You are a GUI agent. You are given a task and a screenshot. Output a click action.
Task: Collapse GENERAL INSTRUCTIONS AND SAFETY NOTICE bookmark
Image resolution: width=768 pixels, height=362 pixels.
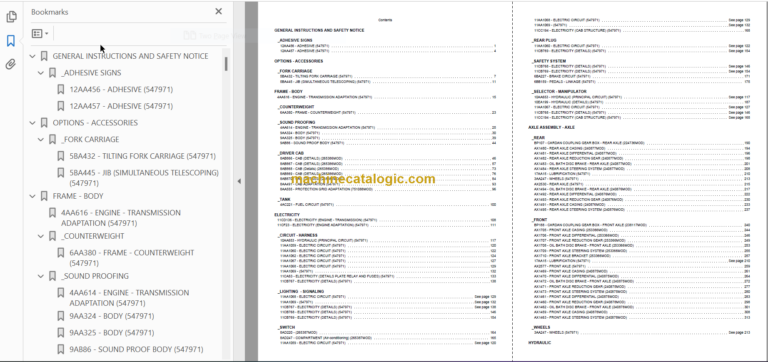(32, 56)
